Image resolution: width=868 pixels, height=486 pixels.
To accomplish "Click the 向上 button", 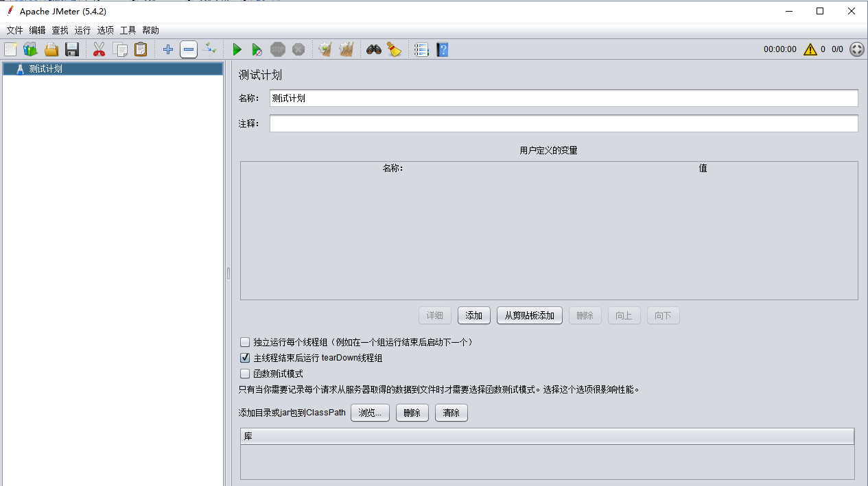I will coord(624,315).
